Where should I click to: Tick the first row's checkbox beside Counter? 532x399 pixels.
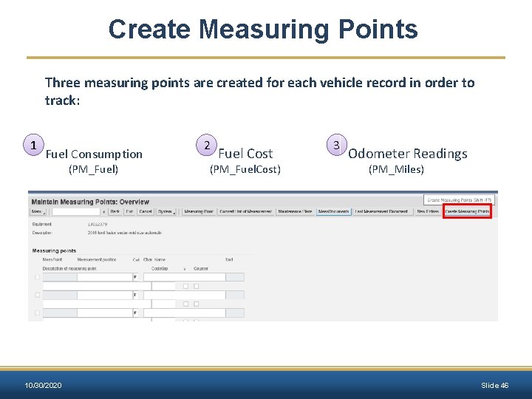(185, 287)
